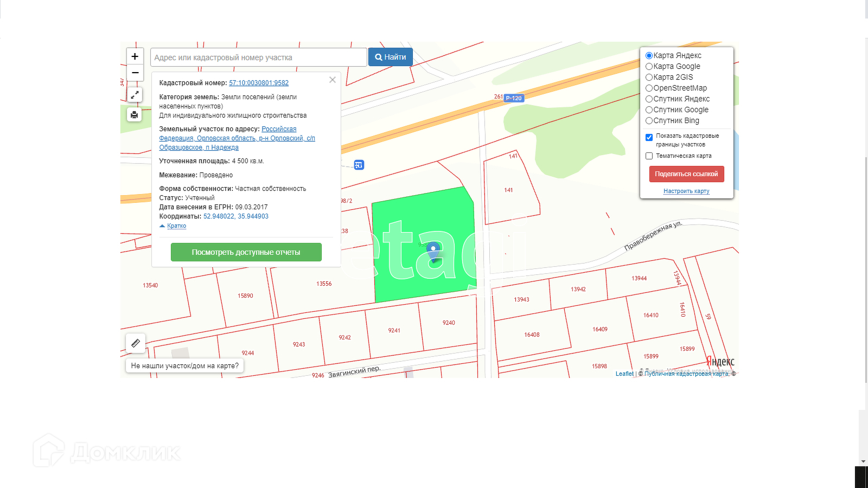Click the blue bus stop icon on map
The image size is (868, 488).
pos(359,165)
